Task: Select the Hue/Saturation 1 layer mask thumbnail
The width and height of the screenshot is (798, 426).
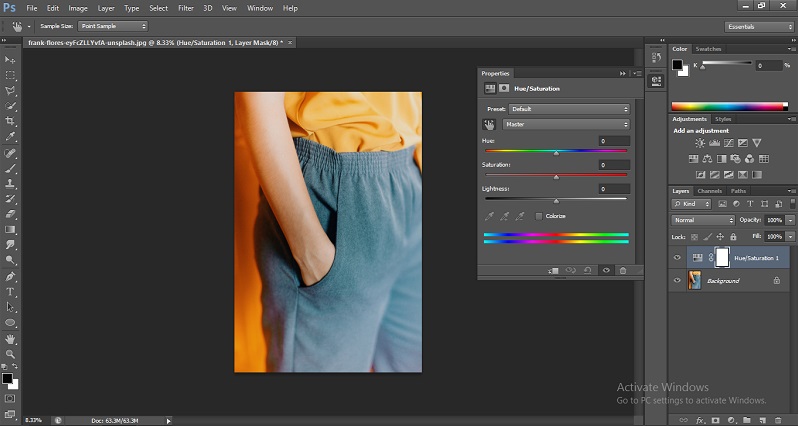Action: tap(722, 258)
